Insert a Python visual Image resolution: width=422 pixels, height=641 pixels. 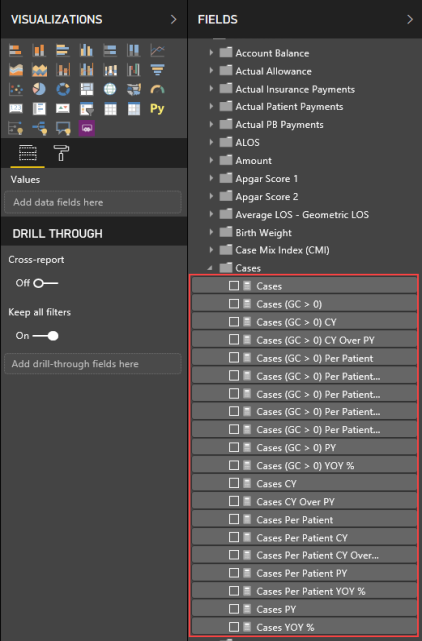click(157, 109)
